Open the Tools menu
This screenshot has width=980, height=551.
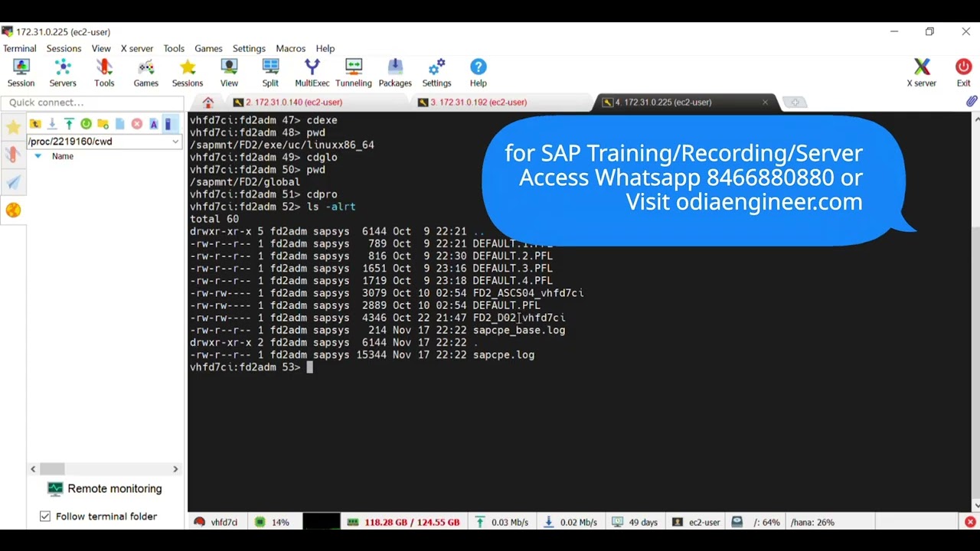click(174, 48)
